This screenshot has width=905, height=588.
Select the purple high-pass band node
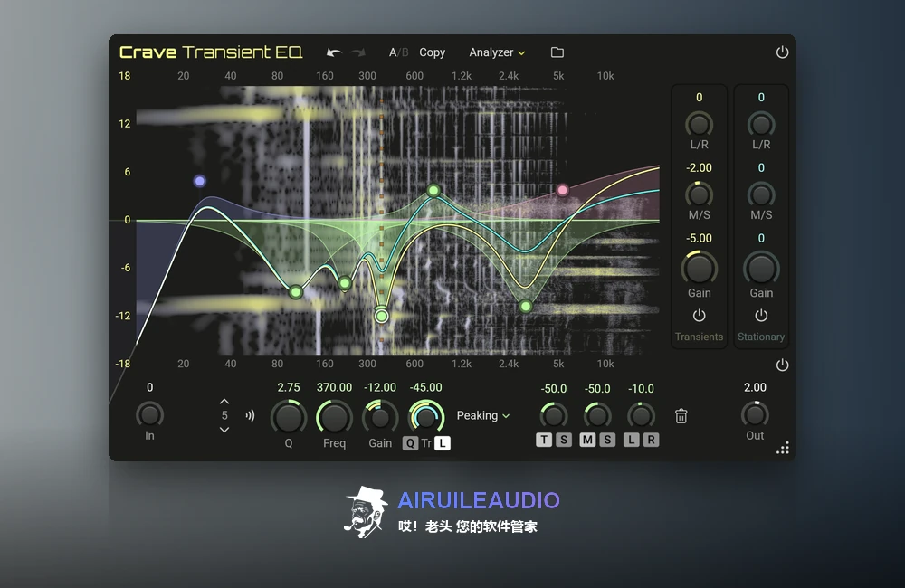200,181
